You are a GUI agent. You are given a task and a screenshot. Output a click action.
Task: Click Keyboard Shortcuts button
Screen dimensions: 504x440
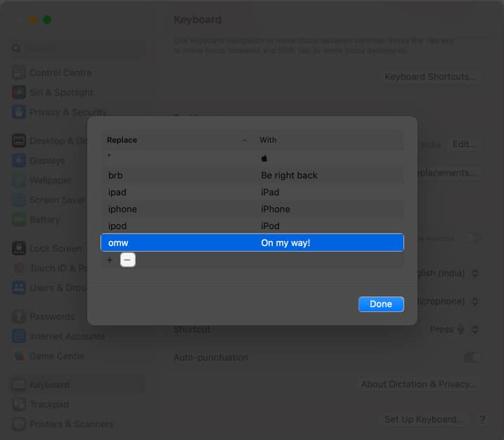coord(430,77)
